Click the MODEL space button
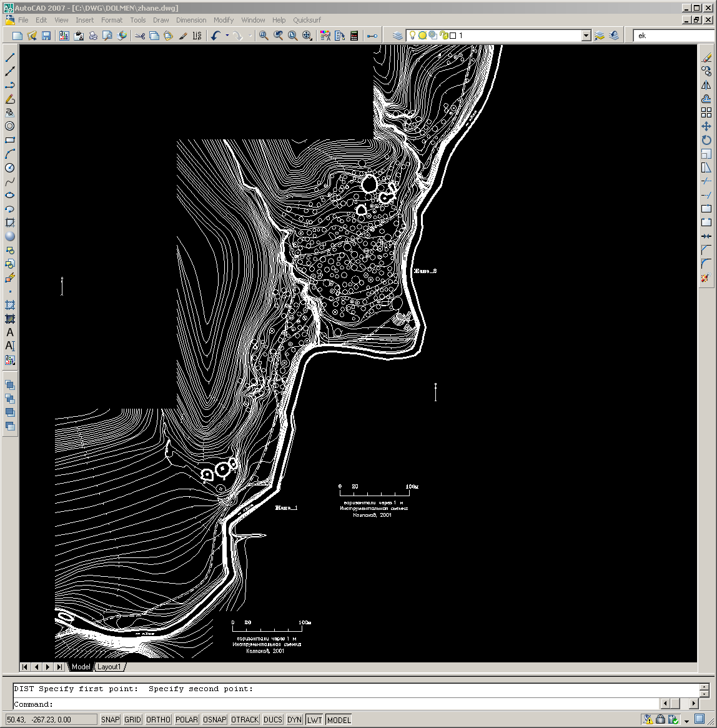The width and height of the screenshot is (717, 728). 339,720
